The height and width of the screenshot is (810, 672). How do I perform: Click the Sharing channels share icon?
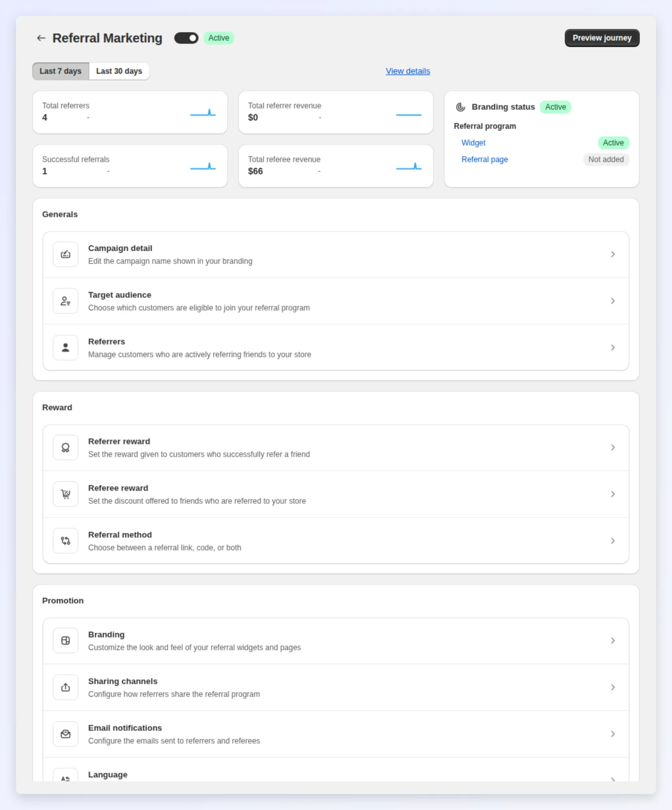tap(66, 687)
